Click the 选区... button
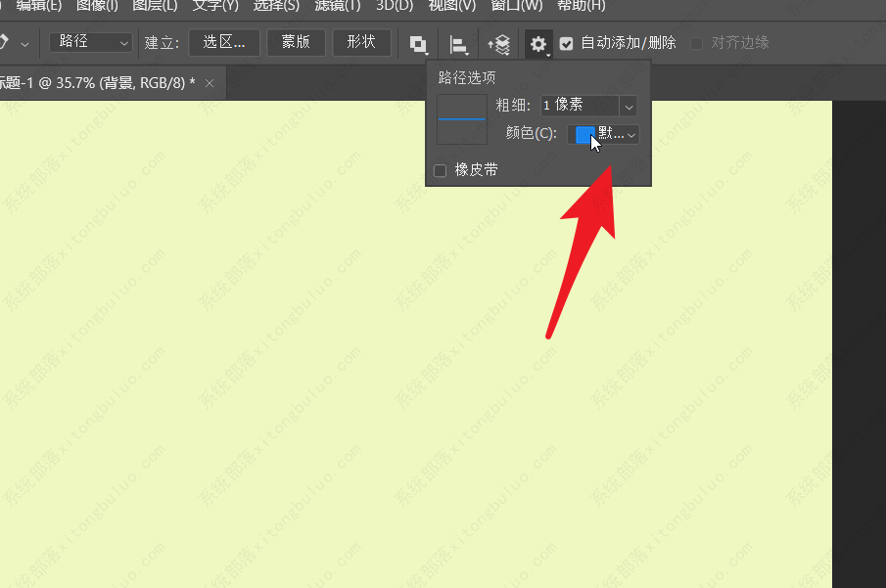 (224, 42)
